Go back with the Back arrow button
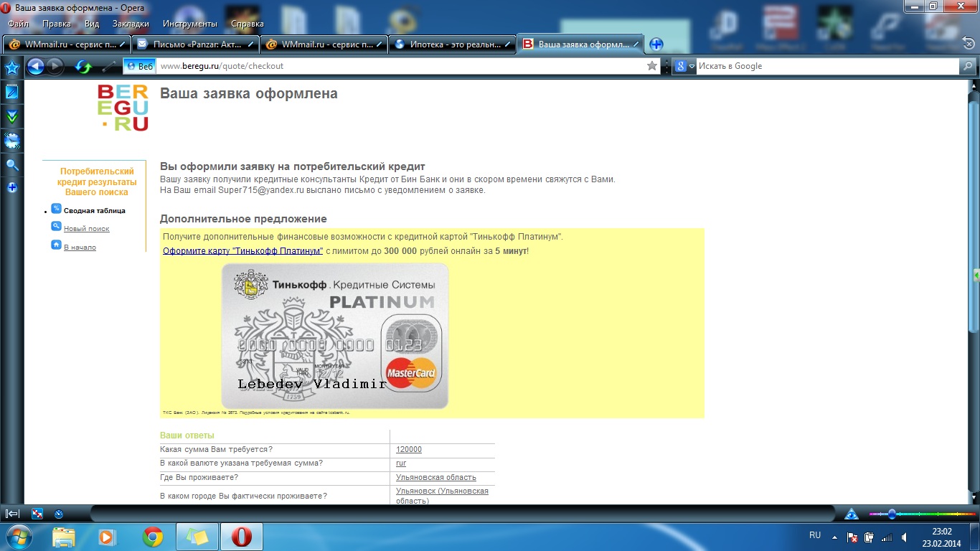The height and width of the screenshot is (551, 980). pyautogui.click(x=35, y=67)
